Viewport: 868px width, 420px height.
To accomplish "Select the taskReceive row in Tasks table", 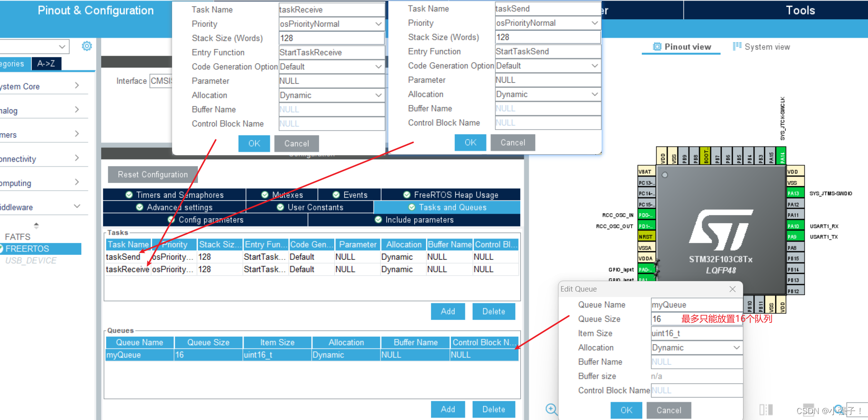I will [x=312, y=269].
